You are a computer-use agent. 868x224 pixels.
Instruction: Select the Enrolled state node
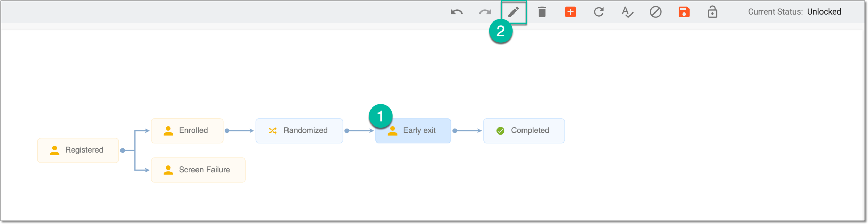point(187,131)
